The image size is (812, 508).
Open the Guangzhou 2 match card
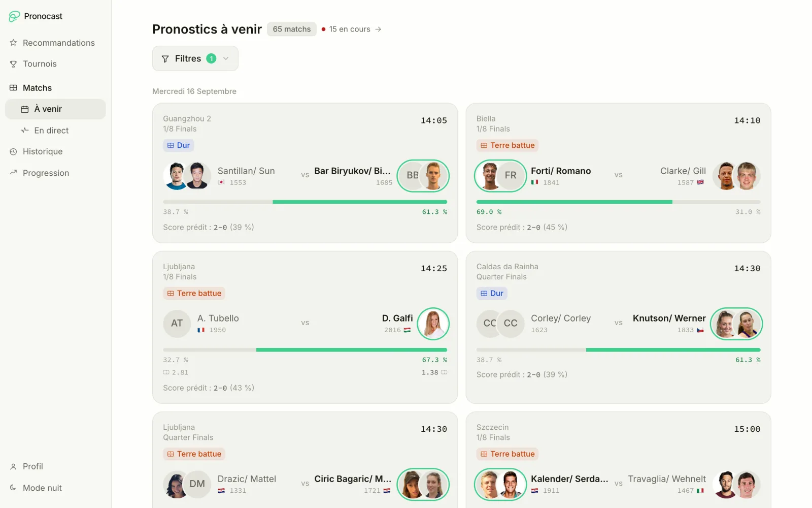tap(305, 173)
